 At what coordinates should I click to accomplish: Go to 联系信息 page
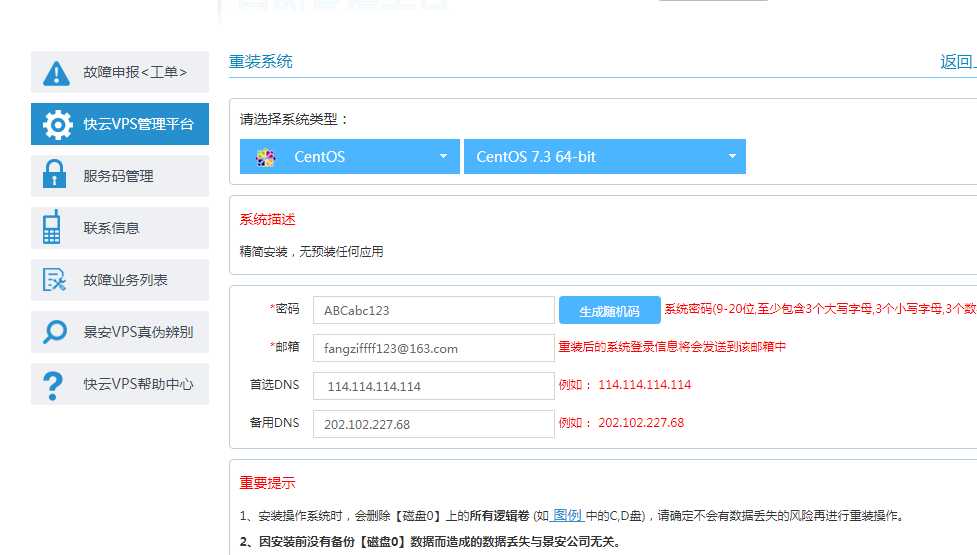pyautogui.click(x=120, y=228)
